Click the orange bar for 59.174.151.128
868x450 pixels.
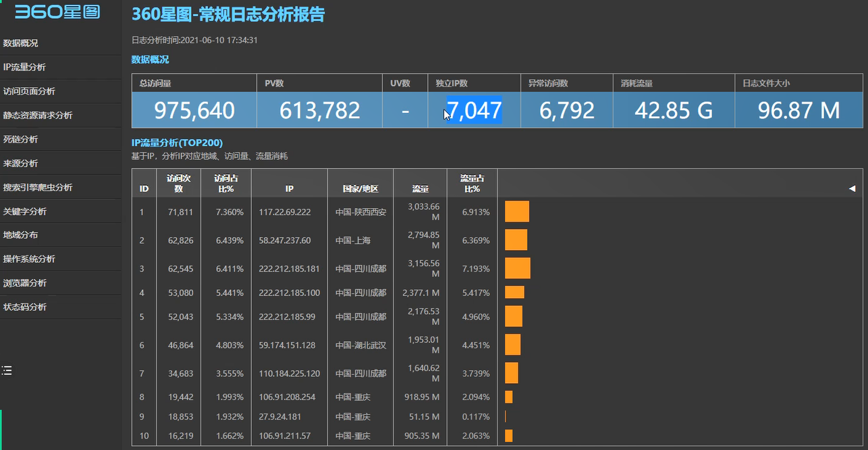513,345
